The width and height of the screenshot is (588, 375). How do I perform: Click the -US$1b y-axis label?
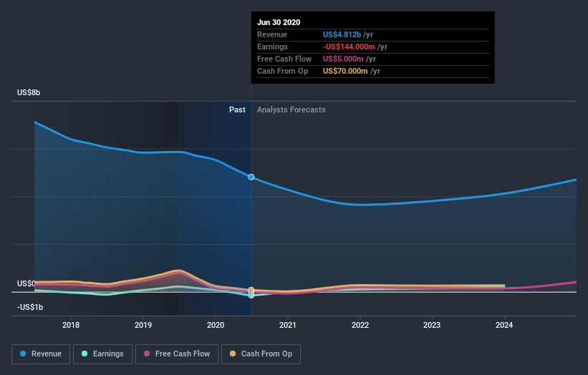point(30,307)
